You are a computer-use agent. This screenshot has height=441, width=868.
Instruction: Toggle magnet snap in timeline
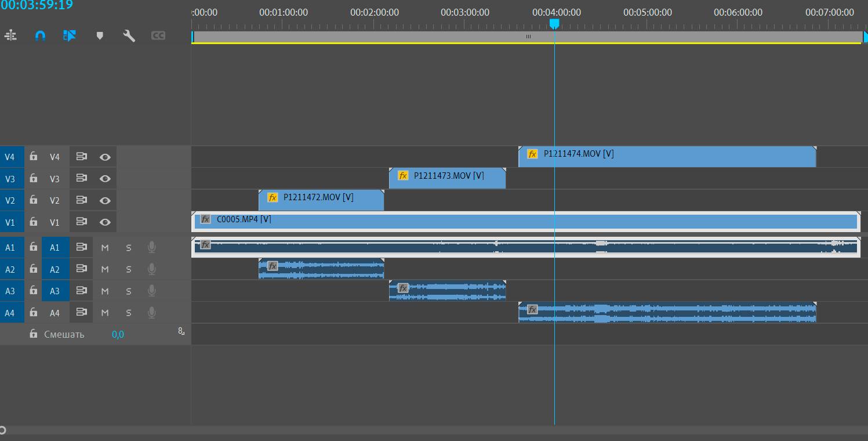(x=40, y=35)
